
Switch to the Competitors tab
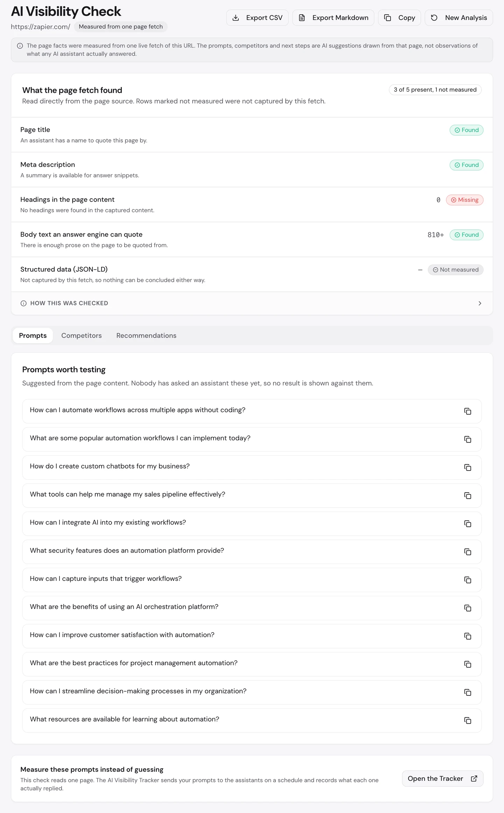point(82,335)
